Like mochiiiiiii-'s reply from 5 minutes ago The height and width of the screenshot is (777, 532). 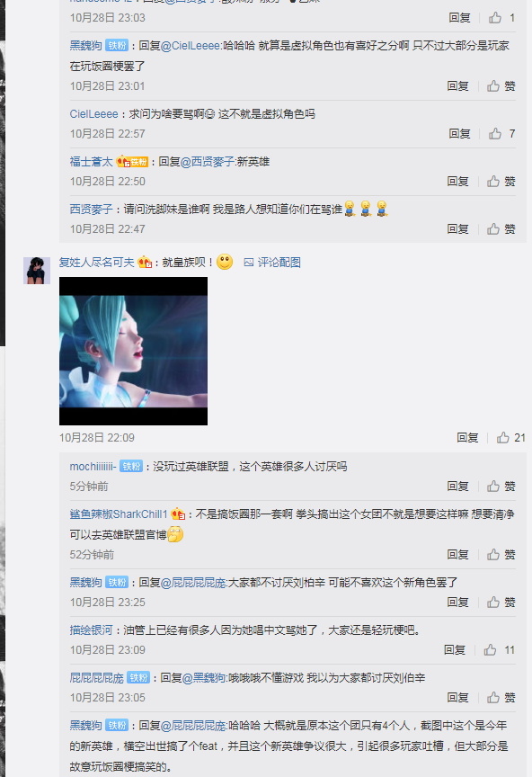(501, 487)
